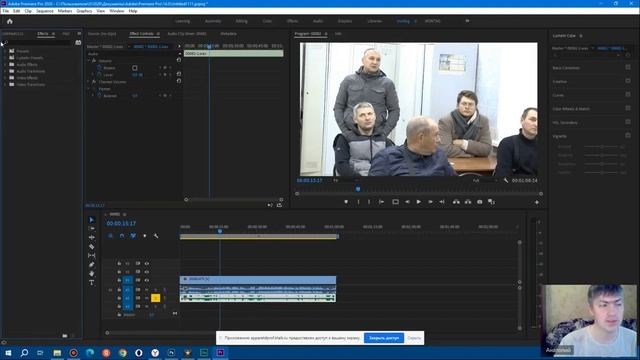The width and height of the screenshot is (640, 360).
Task: Expand the Video Effects folder
Action: click(x=5, y=78)
